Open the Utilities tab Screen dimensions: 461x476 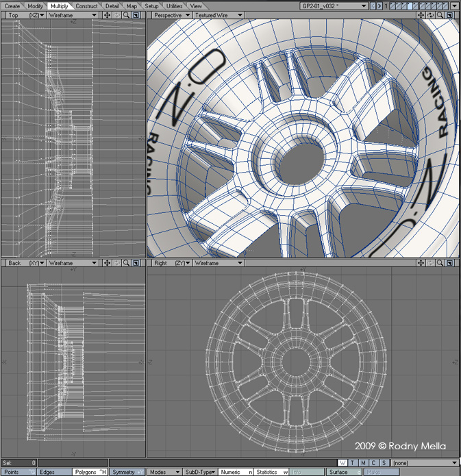click(175, 6)
